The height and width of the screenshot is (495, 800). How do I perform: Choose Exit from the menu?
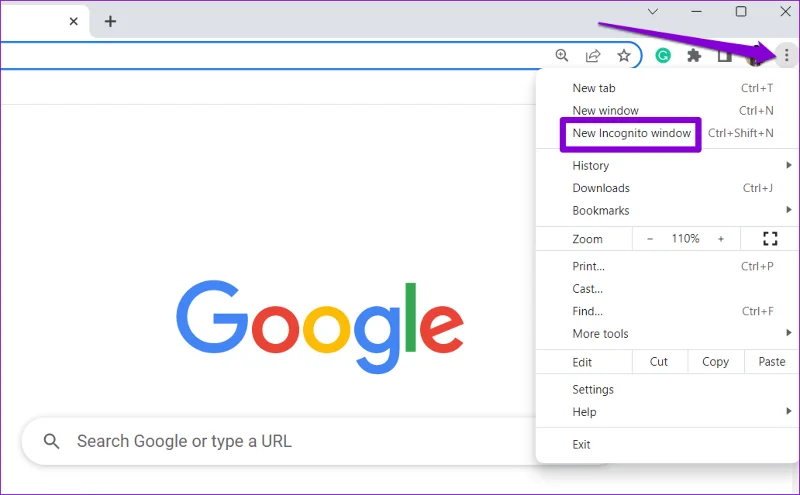[667, 444]
